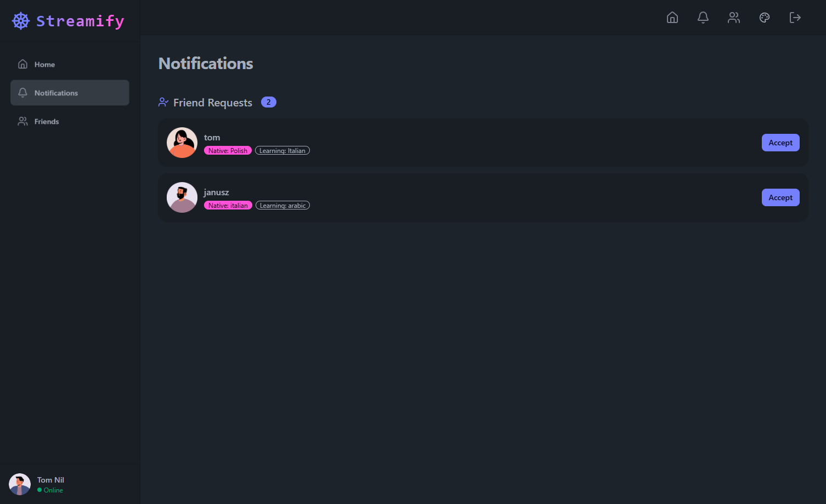
Task: Open the theme palette icon
Action: click(764, 18)
